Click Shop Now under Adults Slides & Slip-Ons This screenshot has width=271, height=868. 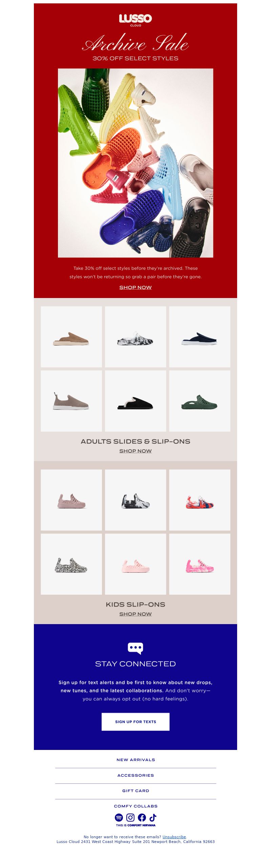pyautogui.click(x=135, y=451)
